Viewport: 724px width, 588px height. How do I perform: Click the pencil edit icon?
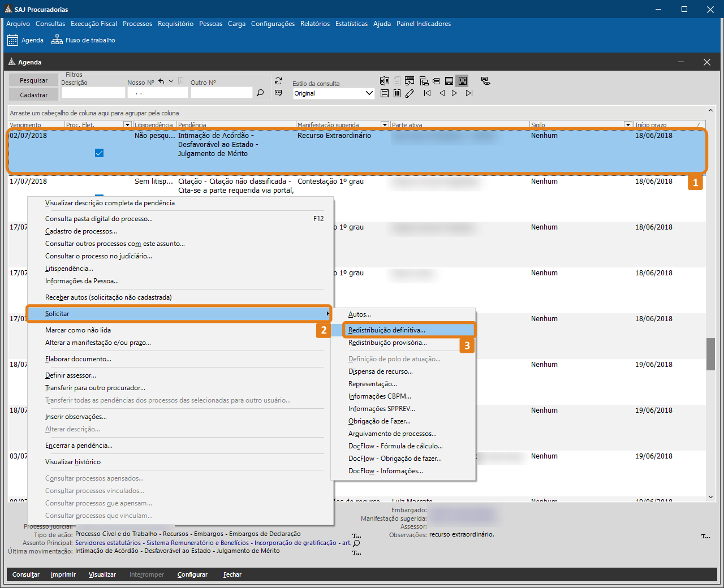410,93
